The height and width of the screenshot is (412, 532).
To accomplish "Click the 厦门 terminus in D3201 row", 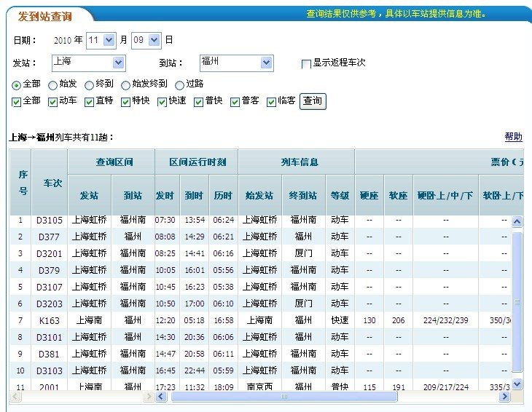I will (303, 253).
